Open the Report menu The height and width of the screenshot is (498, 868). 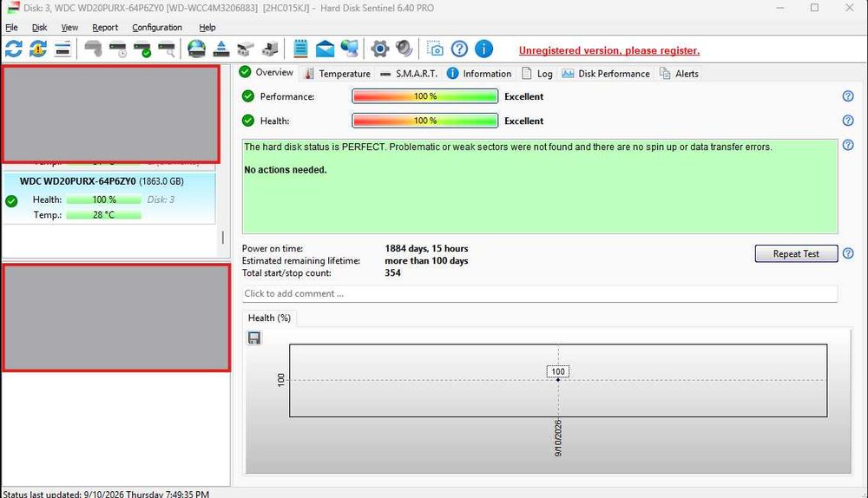(105, 27)
